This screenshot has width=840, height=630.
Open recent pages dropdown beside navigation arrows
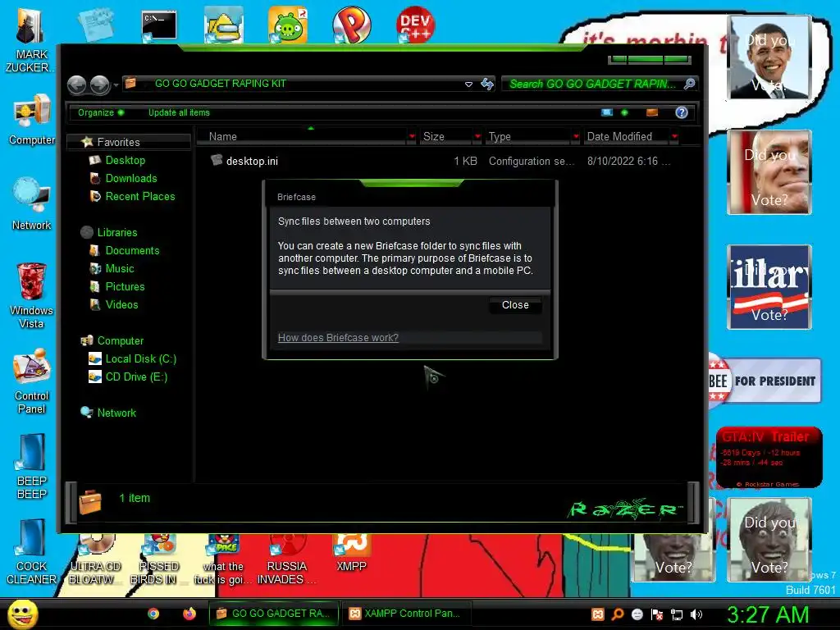pyautogui.click(x=116, y=84)
